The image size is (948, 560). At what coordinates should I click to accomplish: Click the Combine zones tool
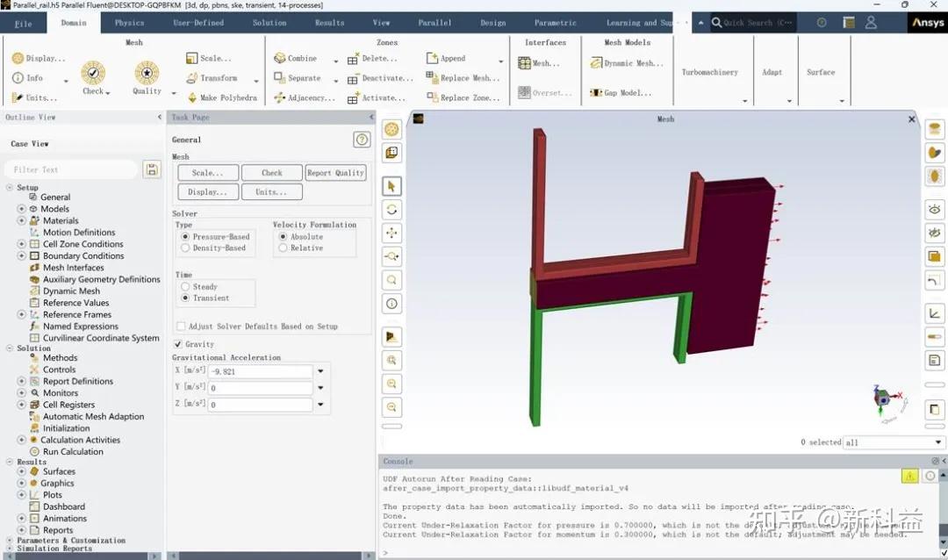pyautogui.click(x=296, y=58)
